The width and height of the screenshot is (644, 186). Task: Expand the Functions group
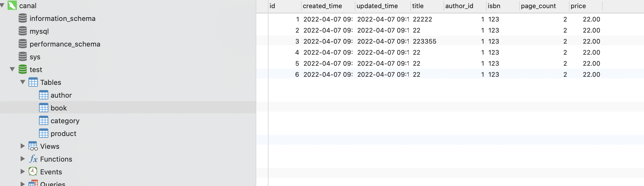point(23,159)
